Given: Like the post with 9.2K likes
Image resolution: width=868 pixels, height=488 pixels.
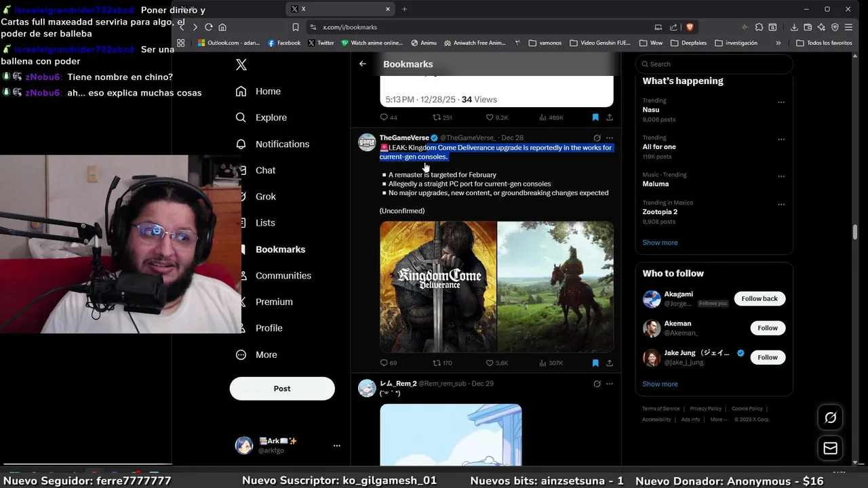Looking at the screenshot, I should coord(497,117).
